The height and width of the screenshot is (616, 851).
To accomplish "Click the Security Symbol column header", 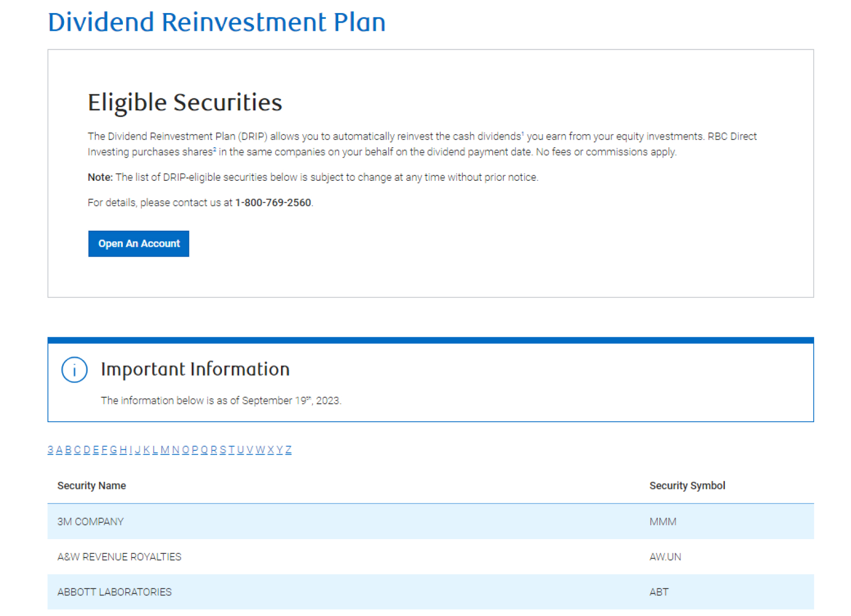I will 686,486.
